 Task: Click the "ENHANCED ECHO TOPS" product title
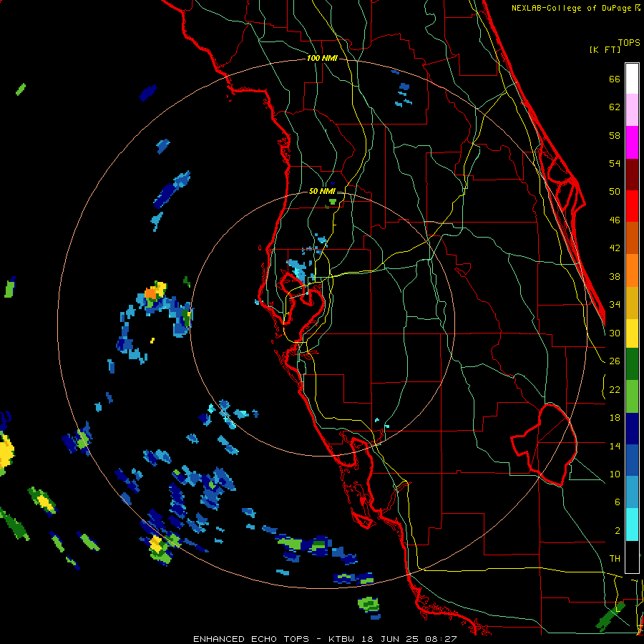pos(251,639)
